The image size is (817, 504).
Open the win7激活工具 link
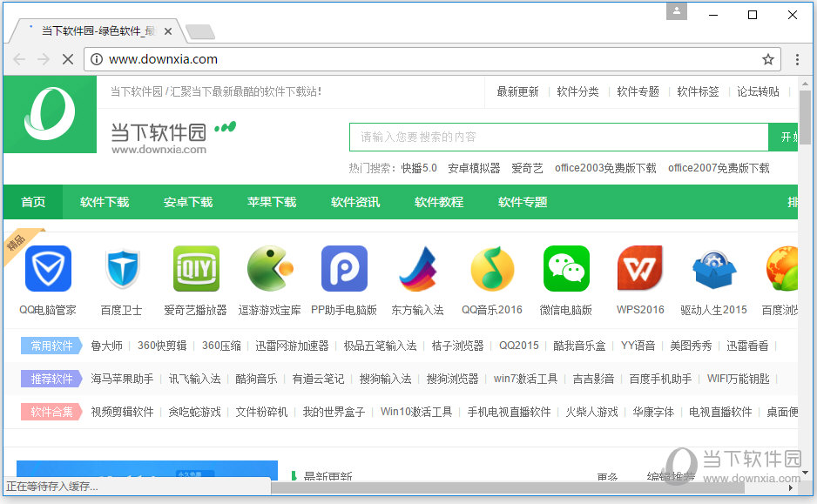pyautogui.click(x=525, y=379)
